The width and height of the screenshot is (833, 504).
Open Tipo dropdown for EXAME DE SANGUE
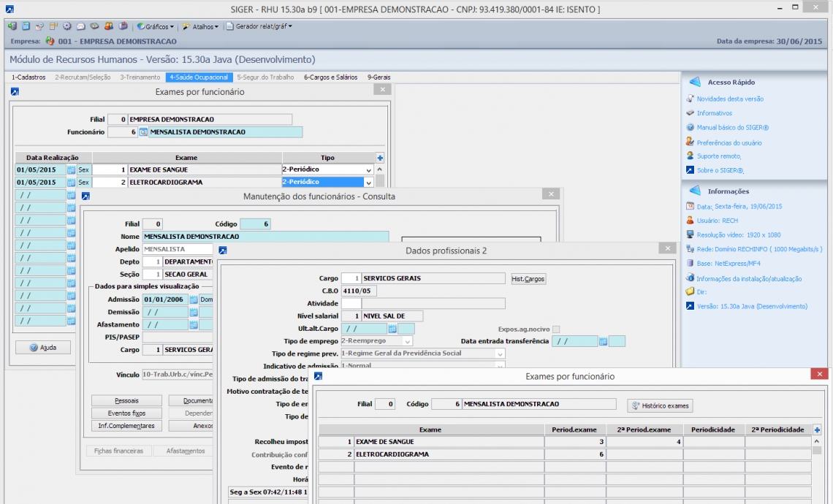(368, 170)
